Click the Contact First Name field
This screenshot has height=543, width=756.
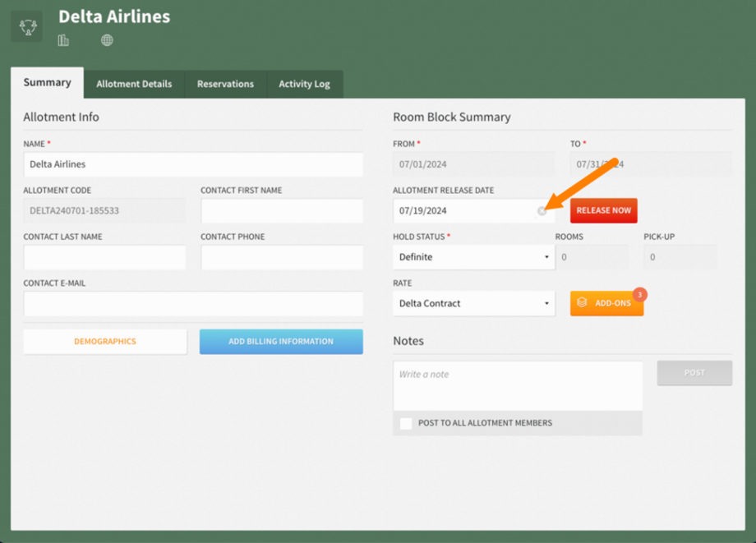point(282,210)
